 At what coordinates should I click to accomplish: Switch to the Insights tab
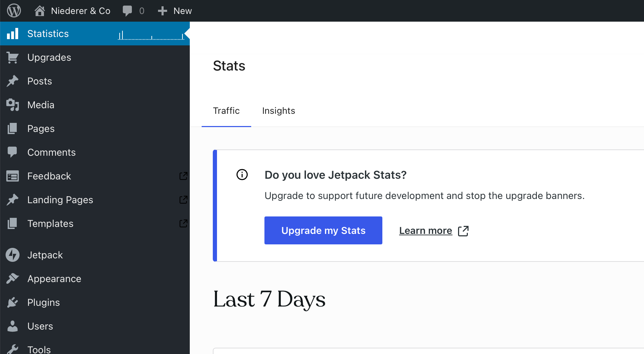click(279, 111)
